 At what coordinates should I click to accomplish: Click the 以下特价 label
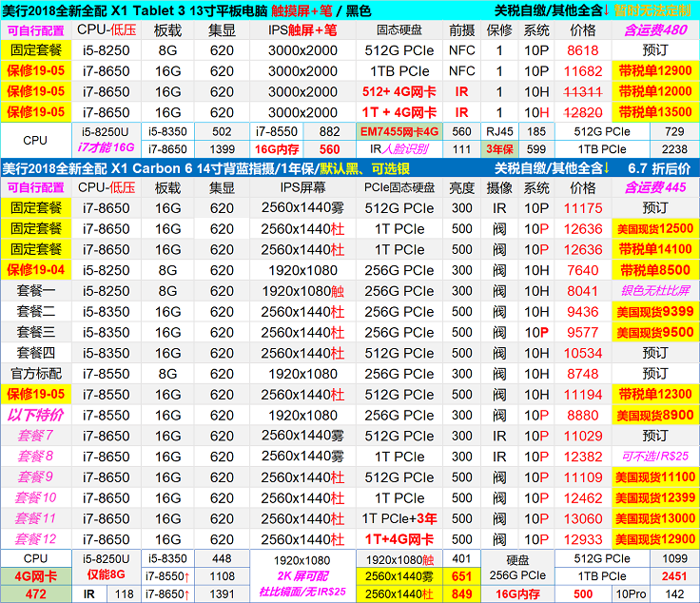click(x=36, y=415)
